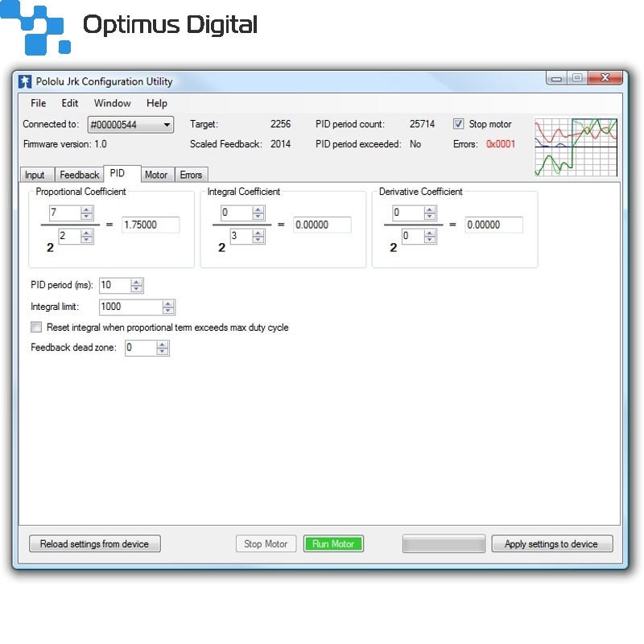Click Apply settings to device button
Viewport: 644px width, 644px height.
[552, 544]
